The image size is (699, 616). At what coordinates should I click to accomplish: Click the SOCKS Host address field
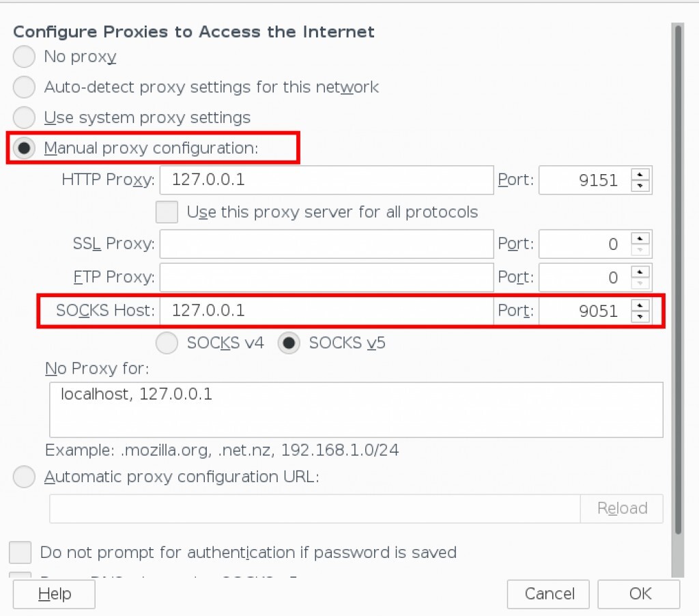point(326,311)
